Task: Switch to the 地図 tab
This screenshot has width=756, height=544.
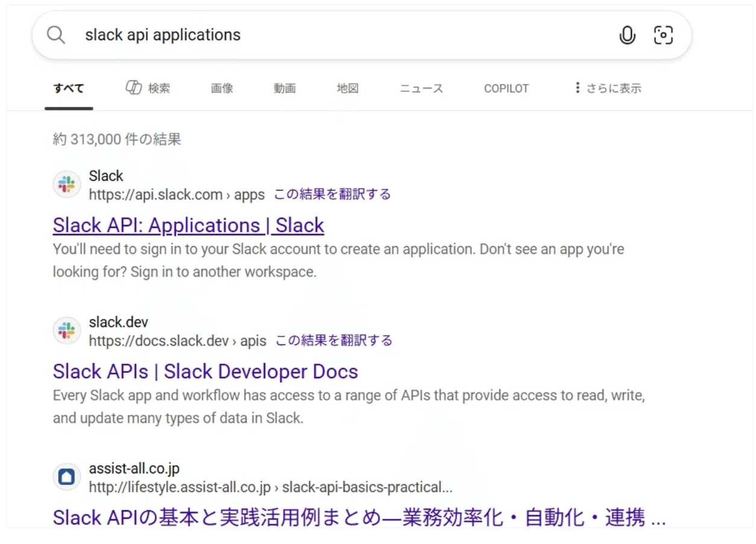Action: point(348,89)
